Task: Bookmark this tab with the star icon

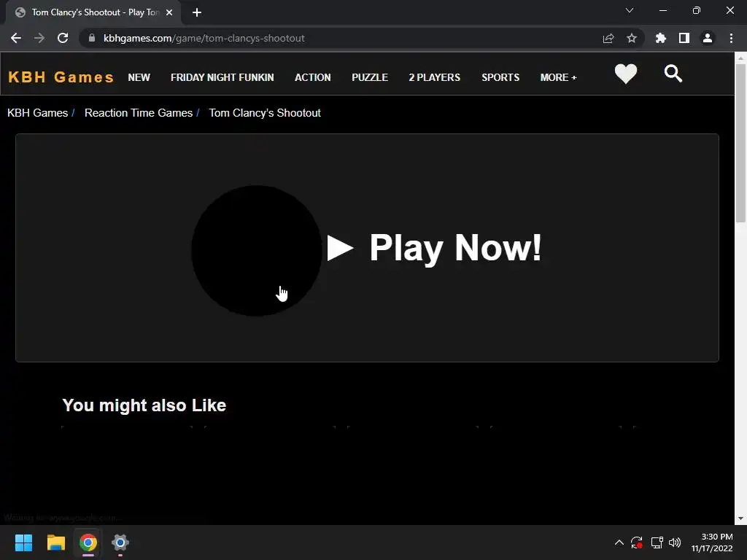Action: (631, 38)
